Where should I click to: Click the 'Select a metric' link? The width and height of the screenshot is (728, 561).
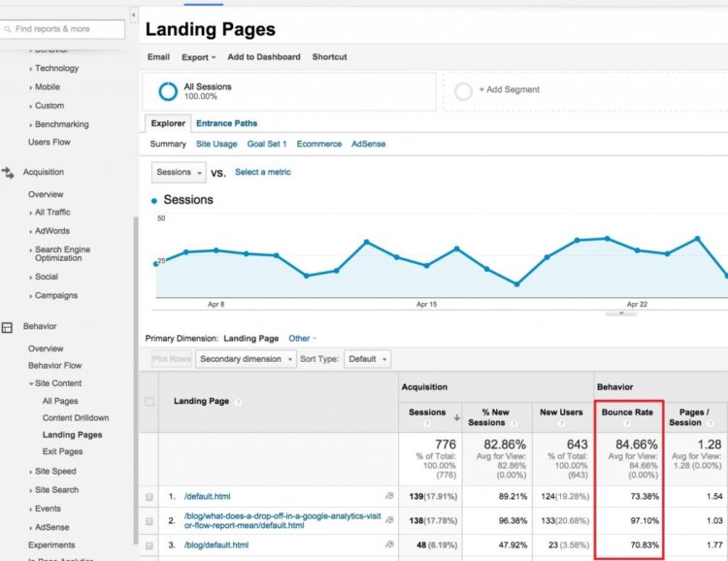coord(262,172)
